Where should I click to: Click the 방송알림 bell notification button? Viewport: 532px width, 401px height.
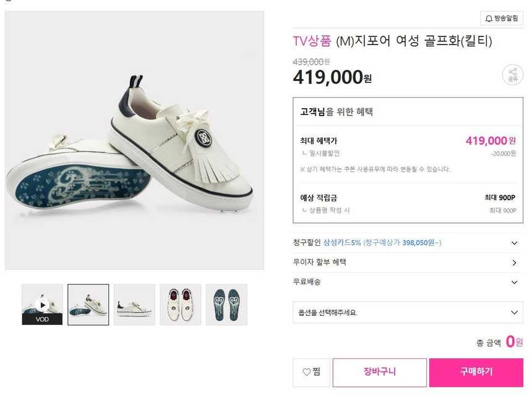click(502, 19)
